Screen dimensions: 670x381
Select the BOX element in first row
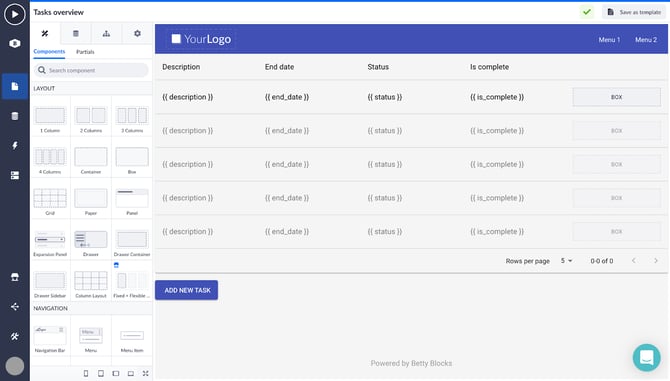coord(616,97)
